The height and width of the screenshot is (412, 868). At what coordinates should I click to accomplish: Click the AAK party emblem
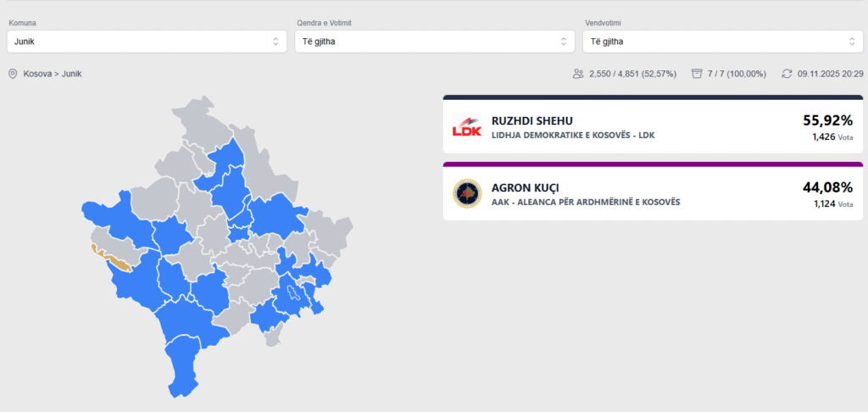[467, 194]
